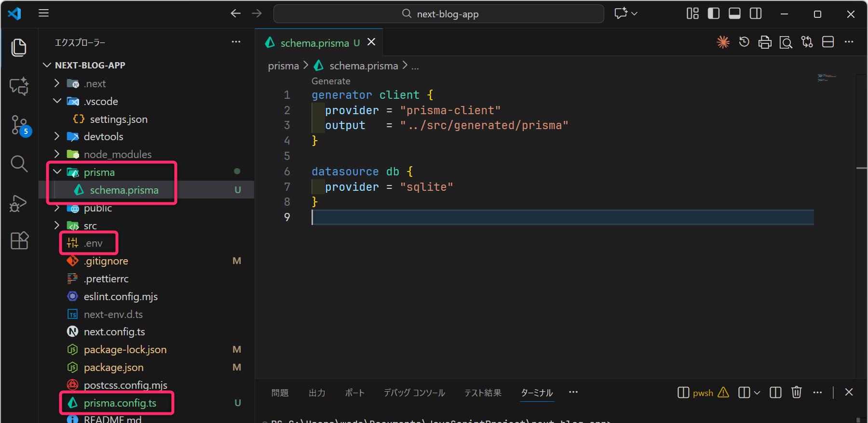
Task: Kill terminal with trash icon
Action: pos(796,393)
